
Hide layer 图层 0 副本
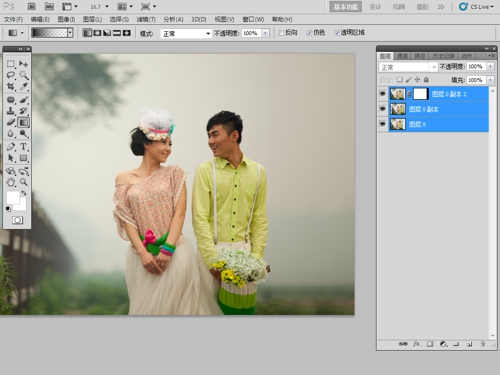382,109
